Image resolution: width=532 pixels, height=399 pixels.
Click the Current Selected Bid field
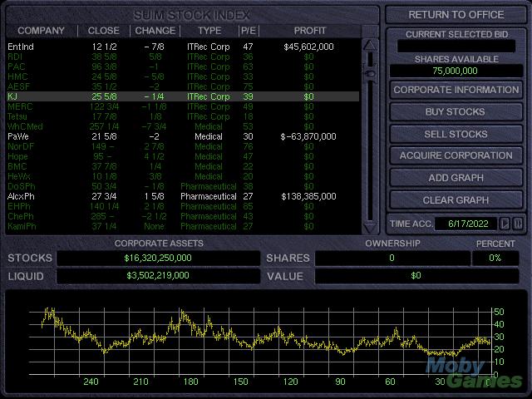(x=456, y=47)
